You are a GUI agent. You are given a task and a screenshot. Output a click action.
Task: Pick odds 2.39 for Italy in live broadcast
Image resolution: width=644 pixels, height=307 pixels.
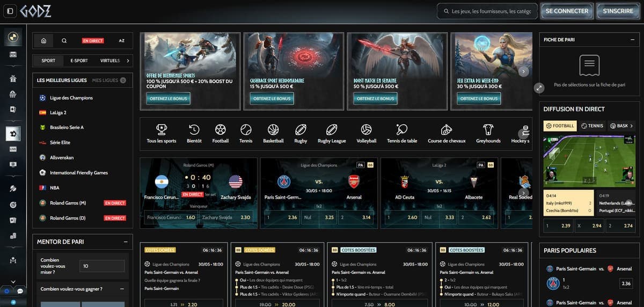click(559, 226)
